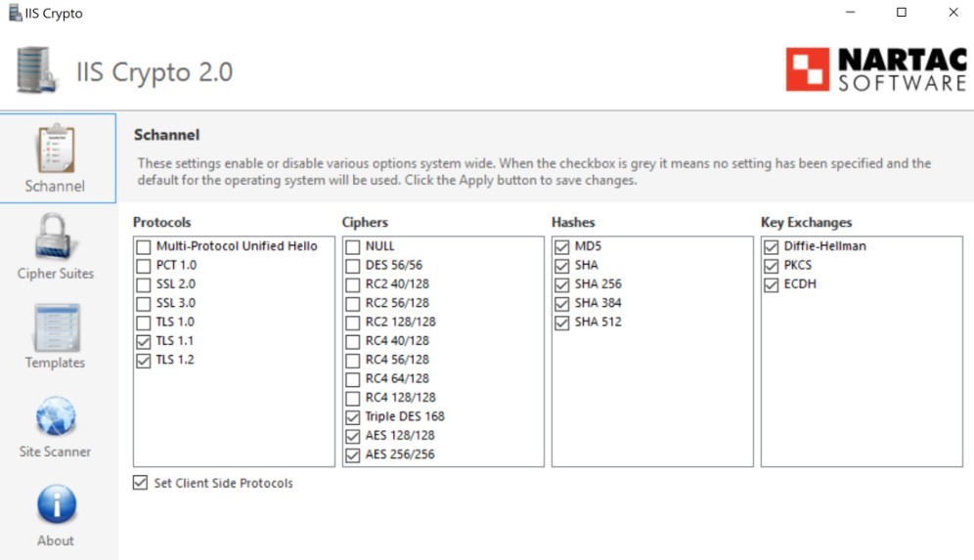This screenshot has width=974, height=560.
Task: Open the Templates section icon
Action: [x=56, y=327]
